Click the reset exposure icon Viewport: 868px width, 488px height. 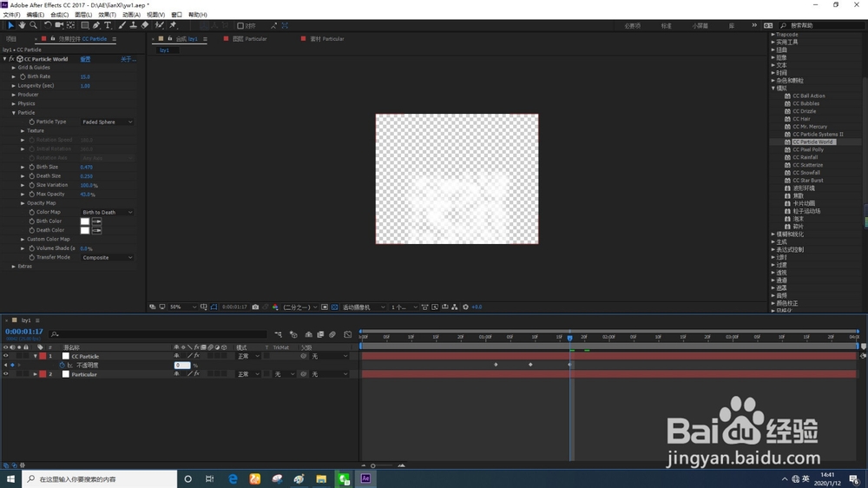tap(465, 307)
